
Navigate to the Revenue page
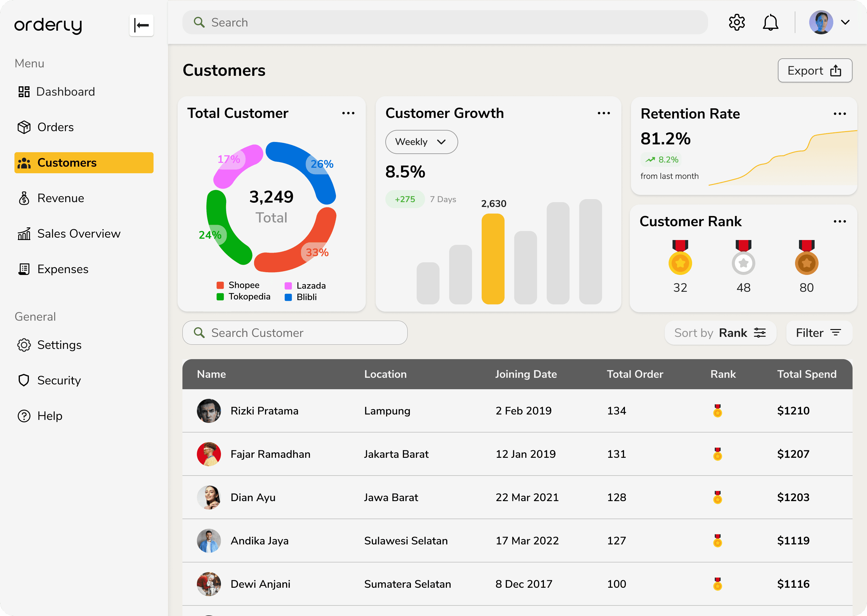tap(60, 198)
